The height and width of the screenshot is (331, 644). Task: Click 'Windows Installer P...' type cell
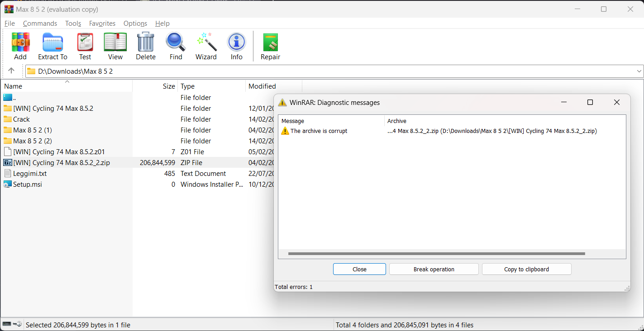click(x=212, y=184)
